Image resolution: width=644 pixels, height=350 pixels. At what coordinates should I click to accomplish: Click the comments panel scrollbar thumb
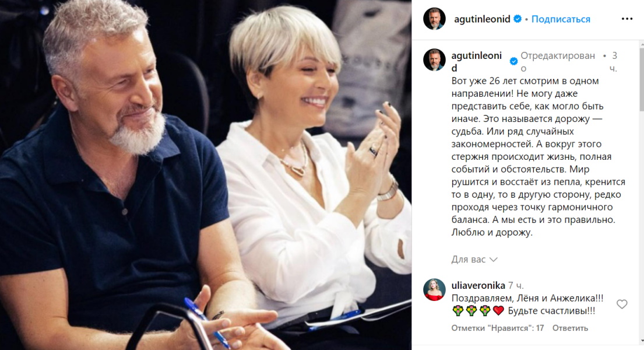tap(642, 79)
